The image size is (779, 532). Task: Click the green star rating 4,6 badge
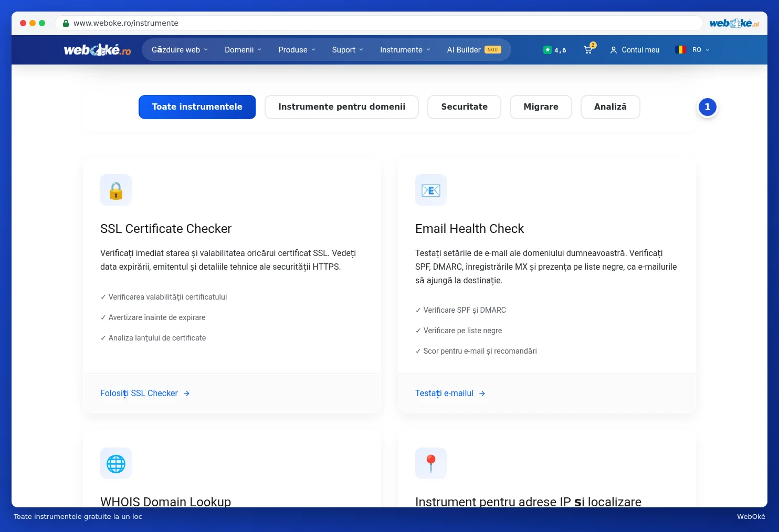(555, 50)
